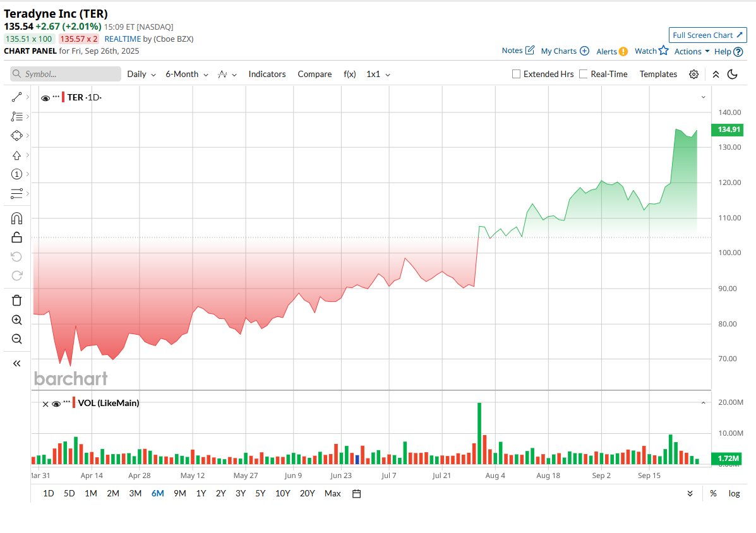Image resolution: width=756 pixels, height=533 pixels.
Task: Remove the VOL indicator pane
Action: click(45, 404)
